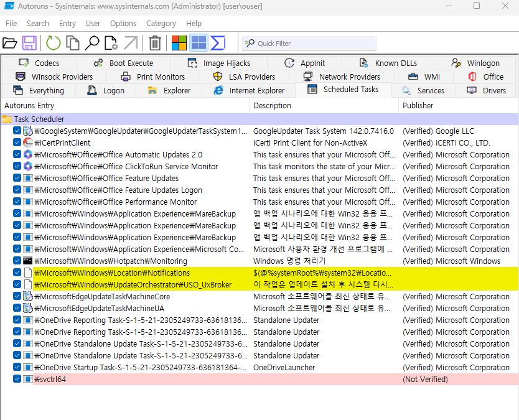Open the User menu
Viewport: 519px width, 420px height.
click(93, 24)
